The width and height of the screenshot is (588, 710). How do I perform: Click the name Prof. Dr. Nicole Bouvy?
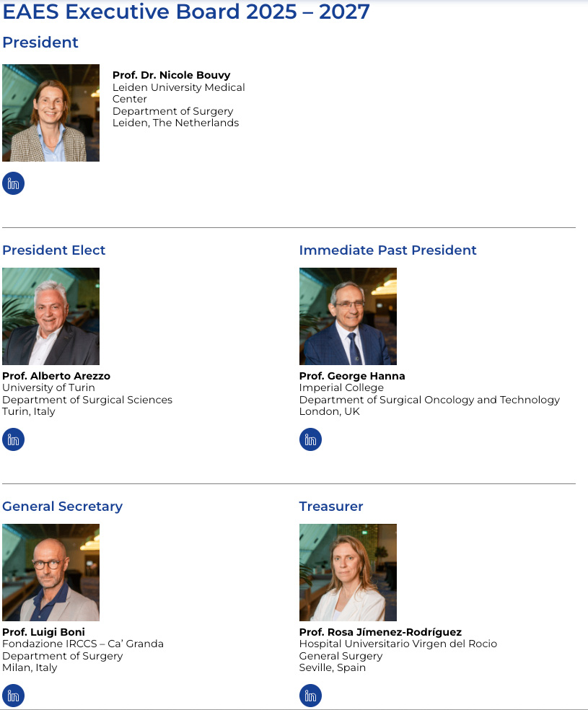171,76
